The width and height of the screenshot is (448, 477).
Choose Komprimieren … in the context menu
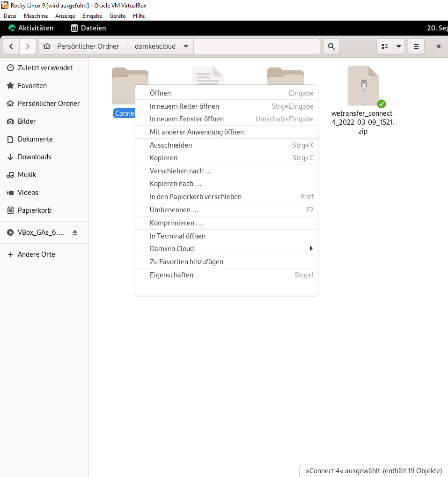[227, 223]
